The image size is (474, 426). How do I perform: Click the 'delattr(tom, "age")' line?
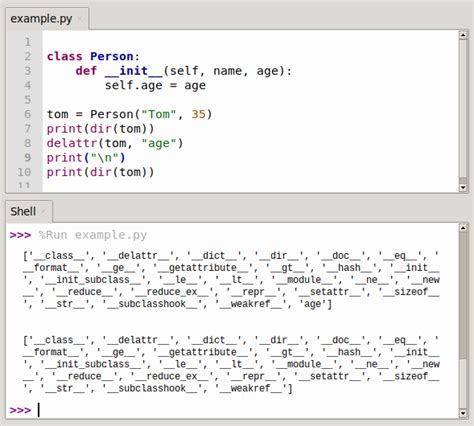[x=115, y=143]
